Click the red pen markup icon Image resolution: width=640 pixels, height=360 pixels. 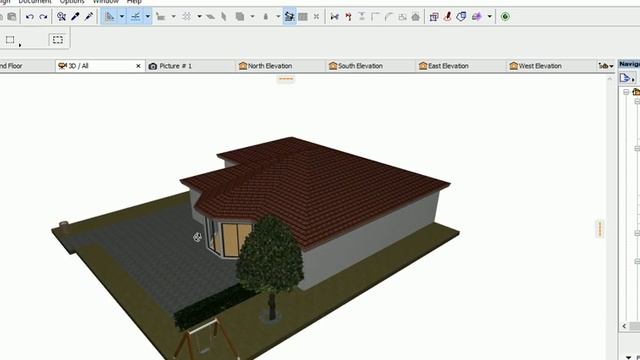[448, 17]
